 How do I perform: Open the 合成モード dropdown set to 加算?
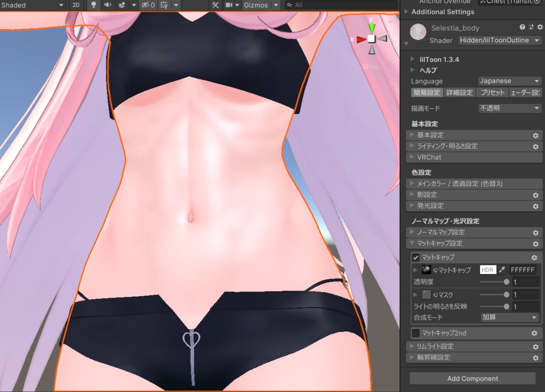click(509, 318)
